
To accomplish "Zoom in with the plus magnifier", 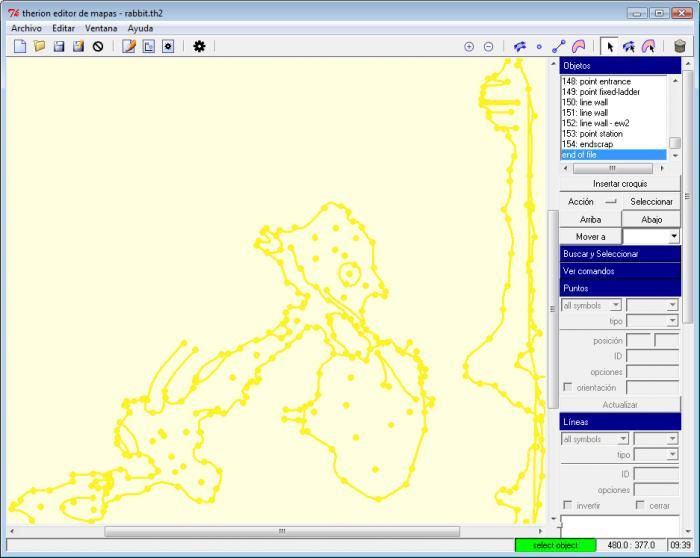I will (x=469, y=46).
